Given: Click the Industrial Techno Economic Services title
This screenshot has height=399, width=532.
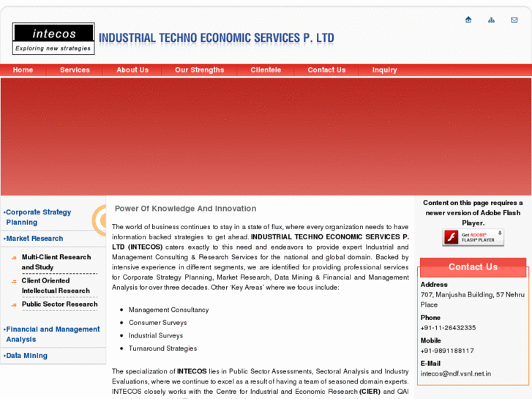Looking at the screenshot, I should 217,38.
